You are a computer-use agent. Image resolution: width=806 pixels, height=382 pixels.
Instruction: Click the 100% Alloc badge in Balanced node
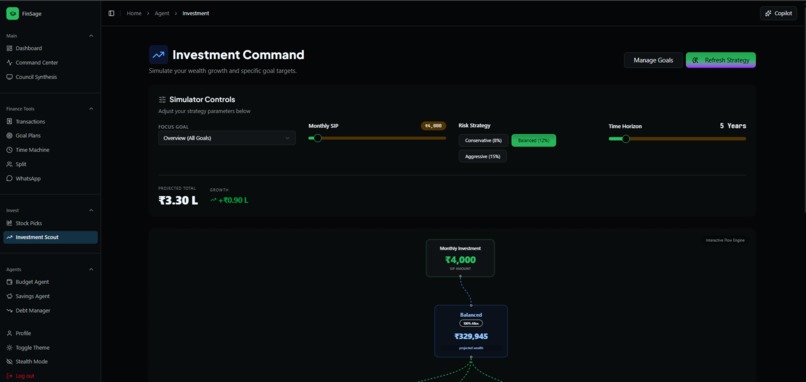pyautogui.click(x=471, y=323)
